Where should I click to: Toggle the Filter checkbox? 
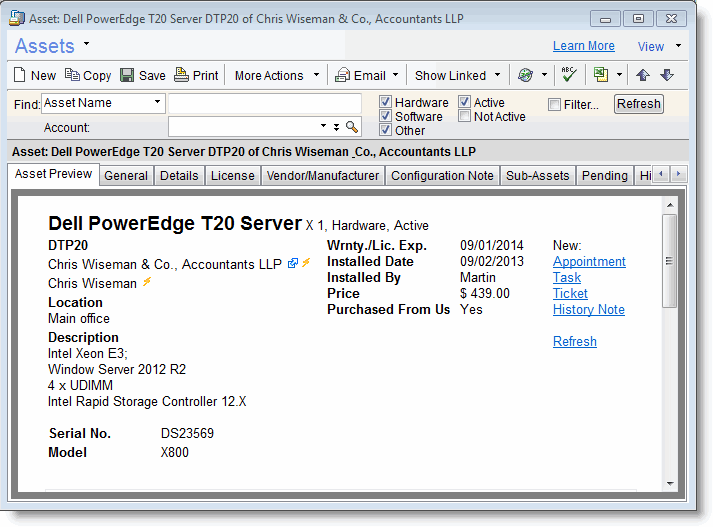(x=555, y=104)
